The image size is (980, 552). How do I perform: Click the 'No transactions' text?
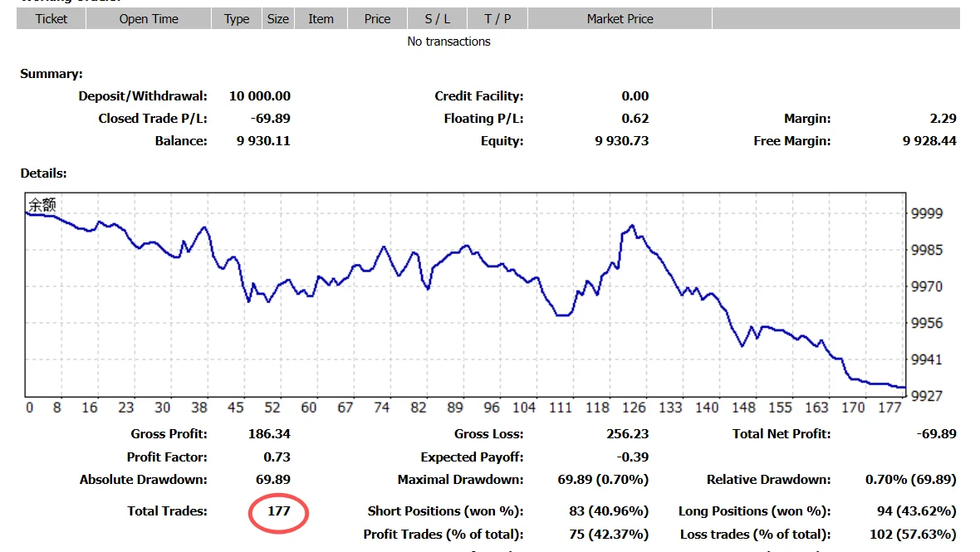tap(448, 42)
